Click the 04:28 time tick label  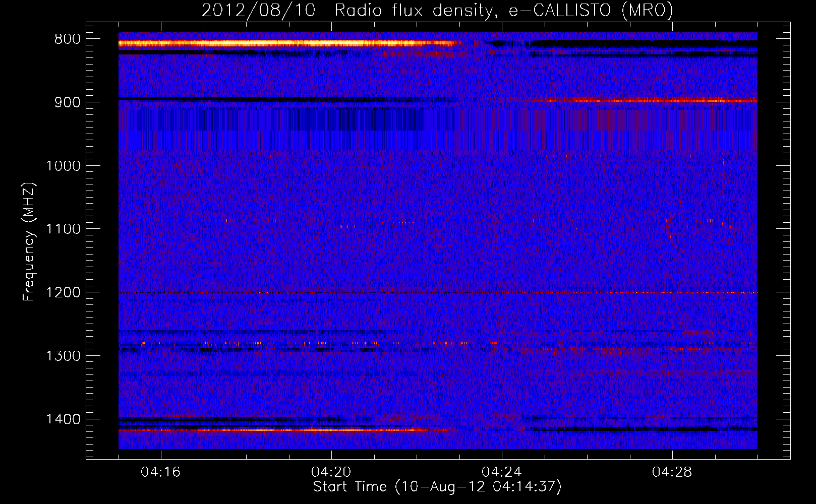click(672, 472)
